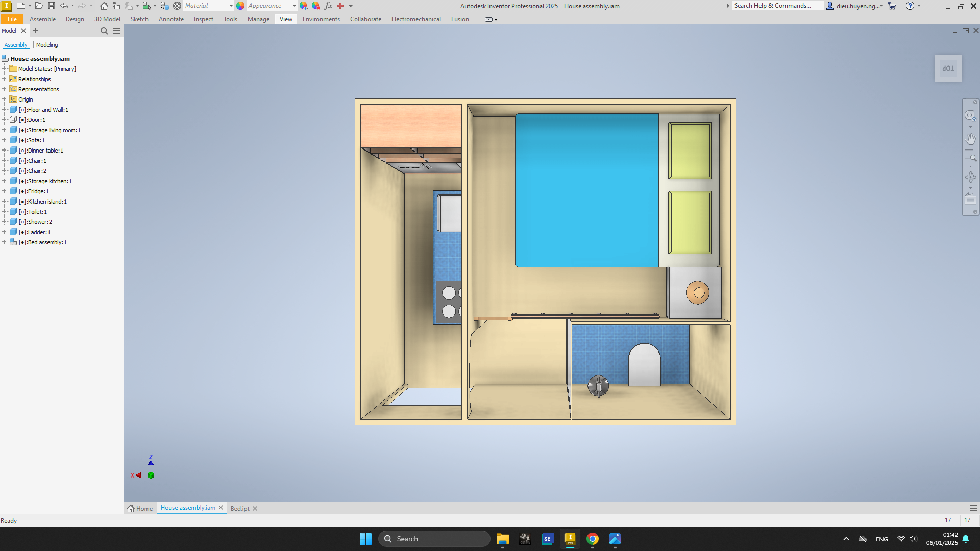
Task: Select Ladder:1 in the browser tree
Action: (39, 232)
